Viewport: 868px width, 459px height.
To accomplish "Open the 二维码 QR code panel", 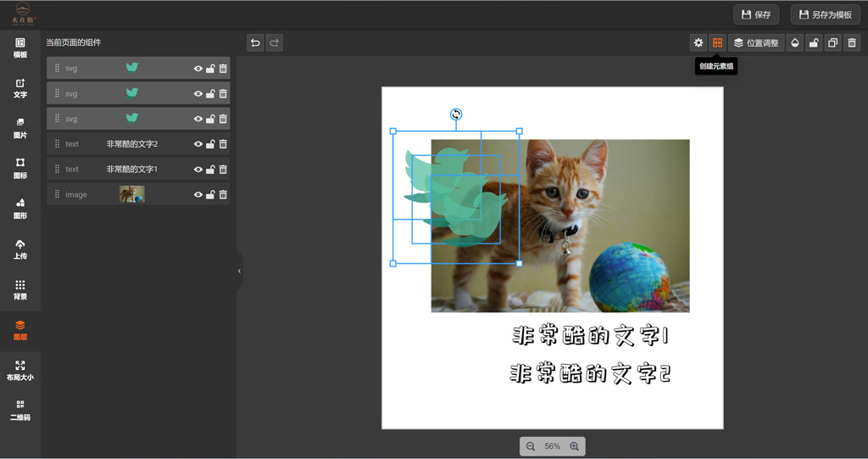I will (20, 411).
